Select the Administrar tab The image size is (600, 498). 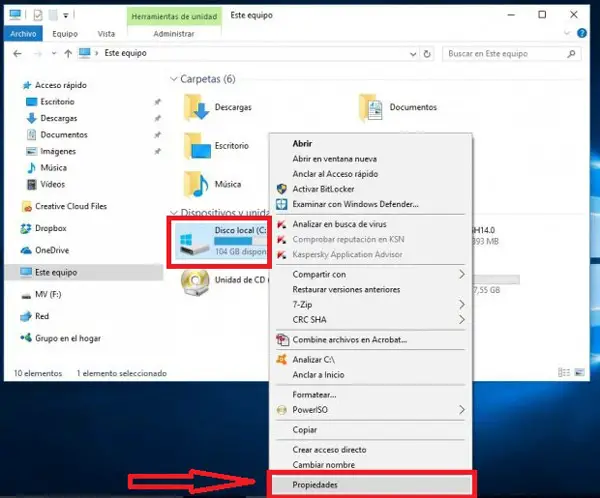click(x=174, y=34)
